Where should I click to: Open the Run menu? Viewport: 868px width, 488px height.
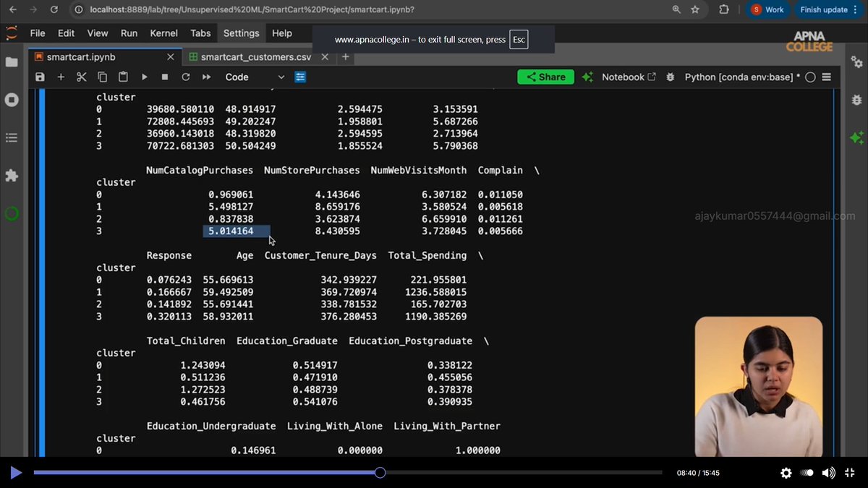pyautogui.click(x=129, y=33)
